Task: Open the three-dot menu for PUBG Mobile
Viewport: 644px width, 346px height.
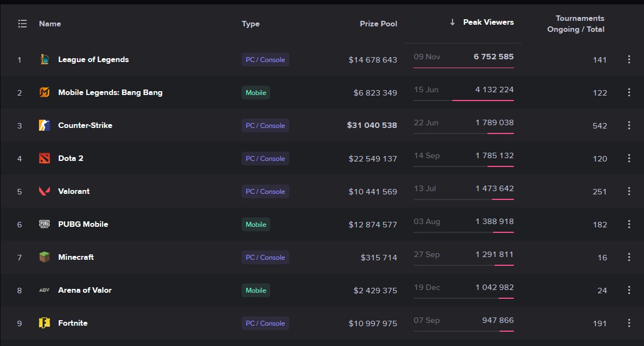Action: (629, 224)
